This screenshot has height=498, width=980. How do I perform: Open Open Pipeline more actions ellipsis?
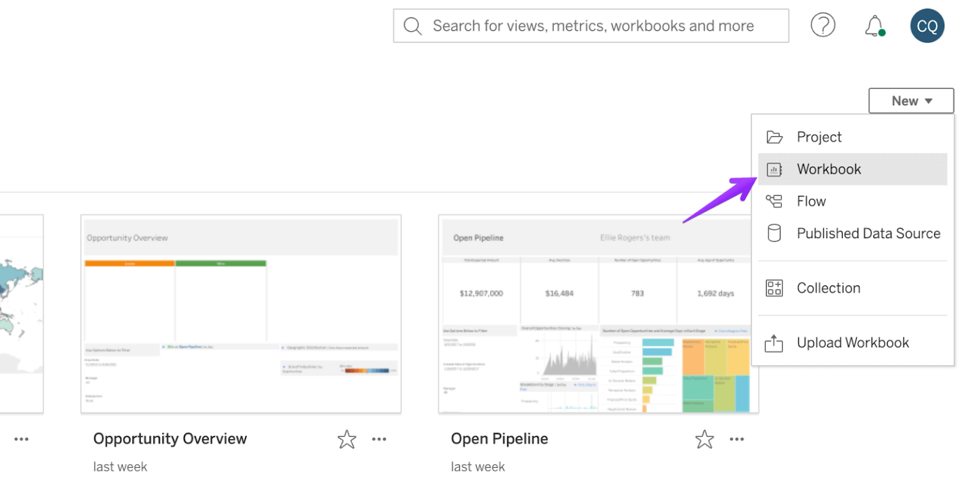pyautogui.click(x=737, y=439)
